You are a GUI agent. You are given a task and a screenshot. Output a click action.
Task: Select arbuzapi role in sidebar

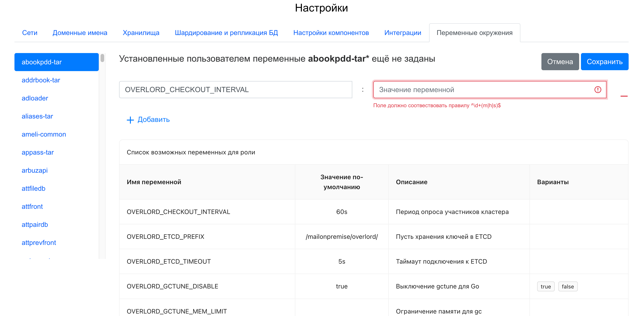[x=35, y=170]
